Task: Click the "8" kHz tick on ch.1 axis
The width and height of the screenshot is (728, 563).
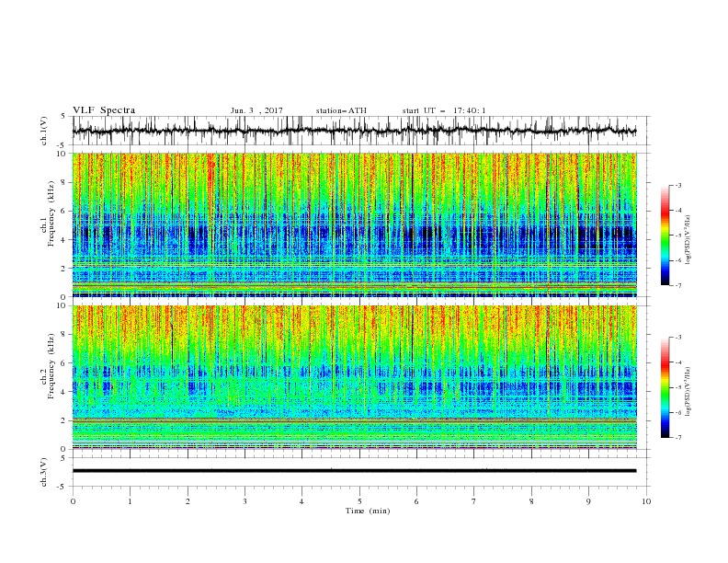Action: pyautogui.click(x=63, y=182)
